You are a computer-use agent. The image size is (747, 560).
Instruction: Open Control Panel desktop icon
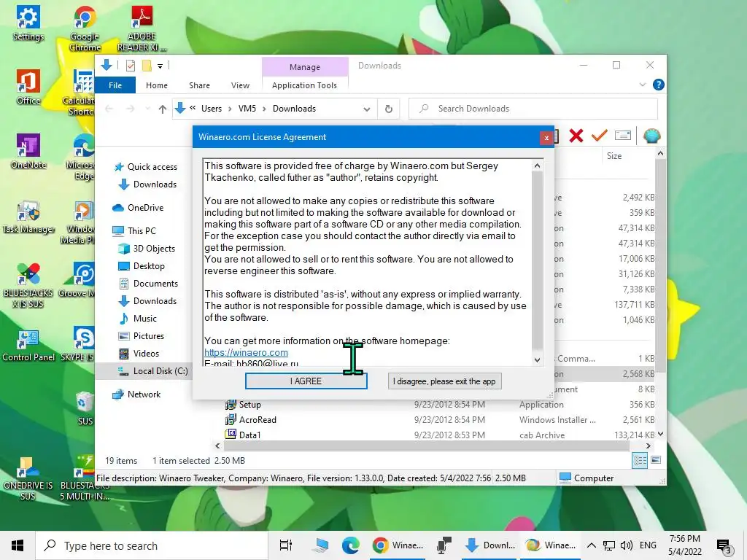point(28,345)
